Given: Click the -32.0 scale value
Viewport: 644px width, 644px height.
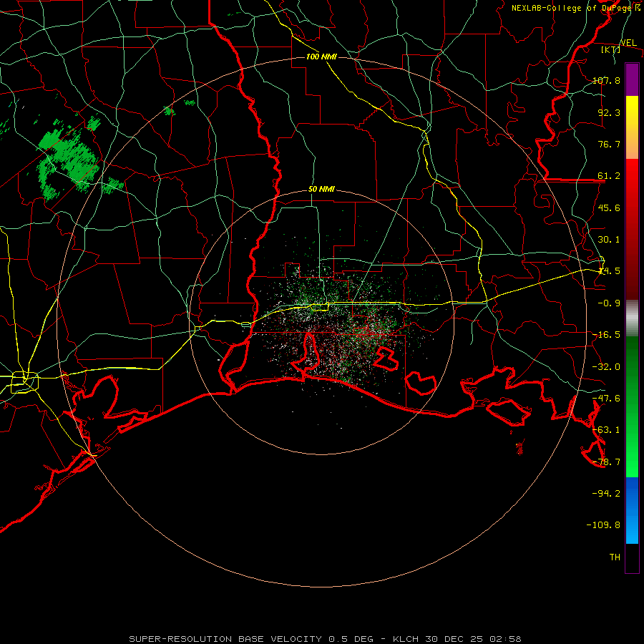Looking at the screenshot, I should click(x=606, y=367).
